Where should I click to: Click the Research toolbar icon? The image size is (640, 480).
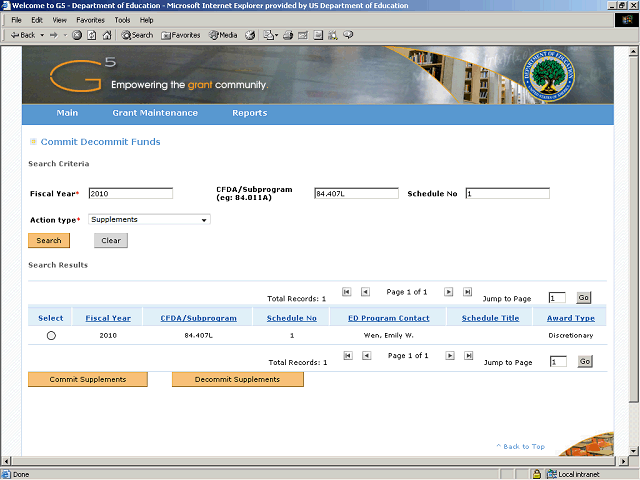click(x=333, y=36)
